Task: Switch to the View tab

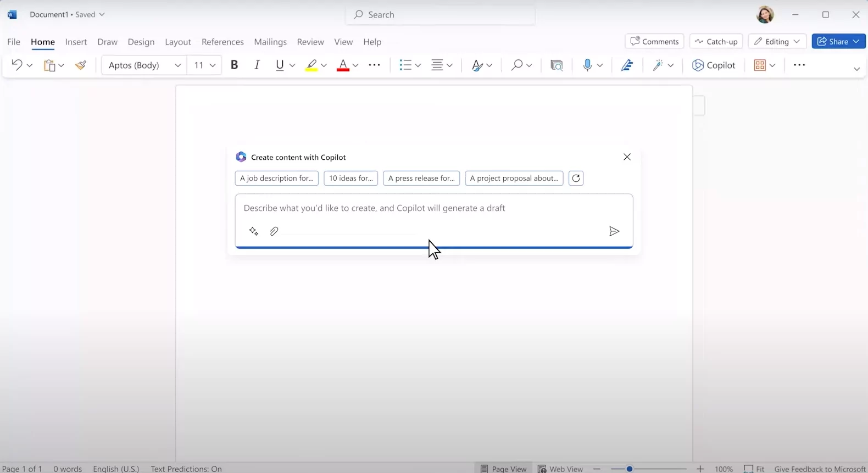Action: pos(343,42)
